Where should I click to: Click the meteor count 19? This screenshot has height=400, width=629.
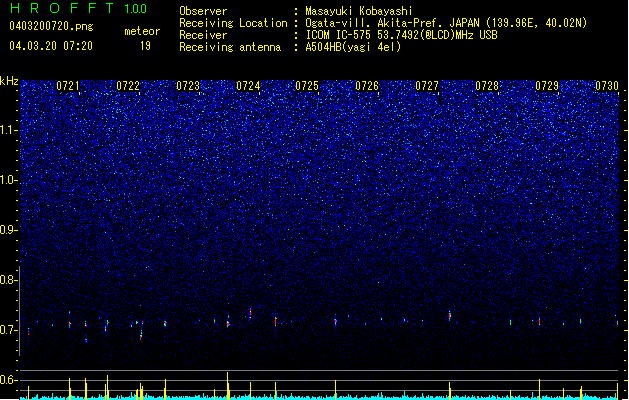click(x=145, y=46)
